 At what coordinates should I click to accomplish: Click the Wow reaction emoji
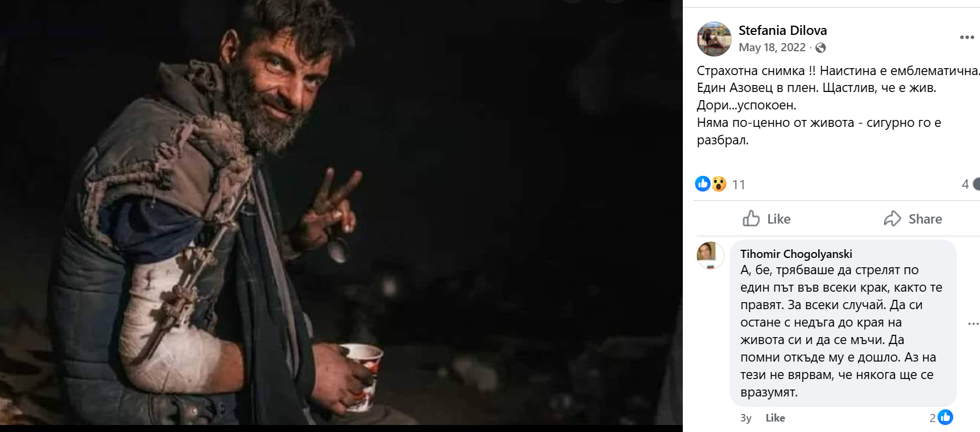[x=719, y=184]
